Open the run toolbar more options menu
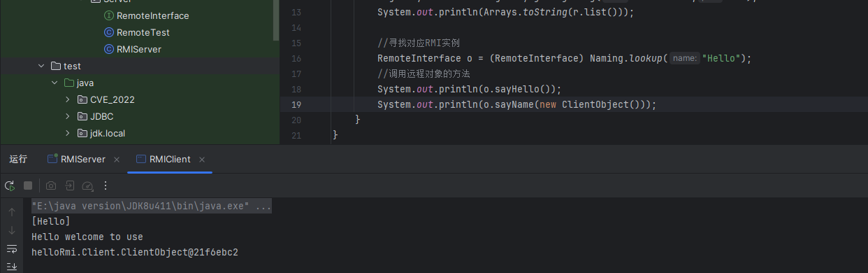This screenshot has height=273, width=868. point(106,185)
